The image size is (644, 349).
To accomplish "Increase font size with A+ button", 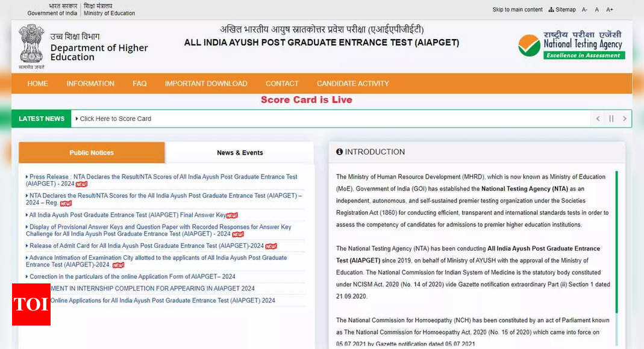I will click(610, 10).
